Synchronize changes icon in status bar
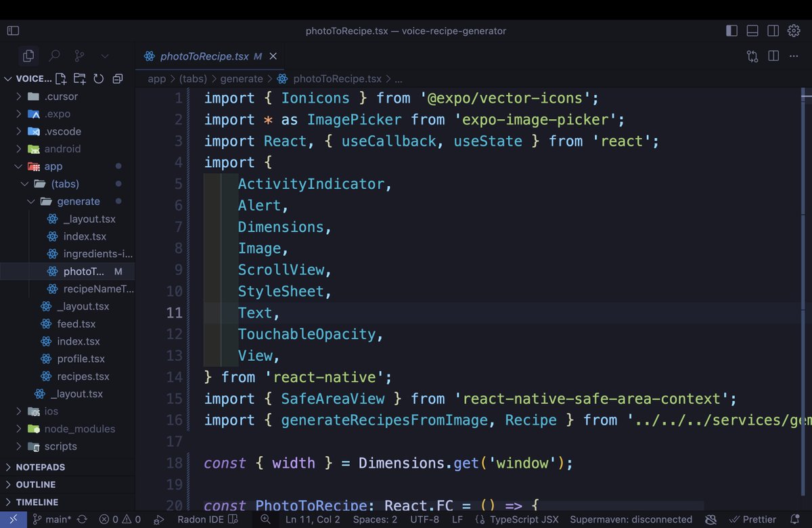Image resolution: width=812 pixels, height=528 pixels. pyautogui.click(x=83, y=519)
